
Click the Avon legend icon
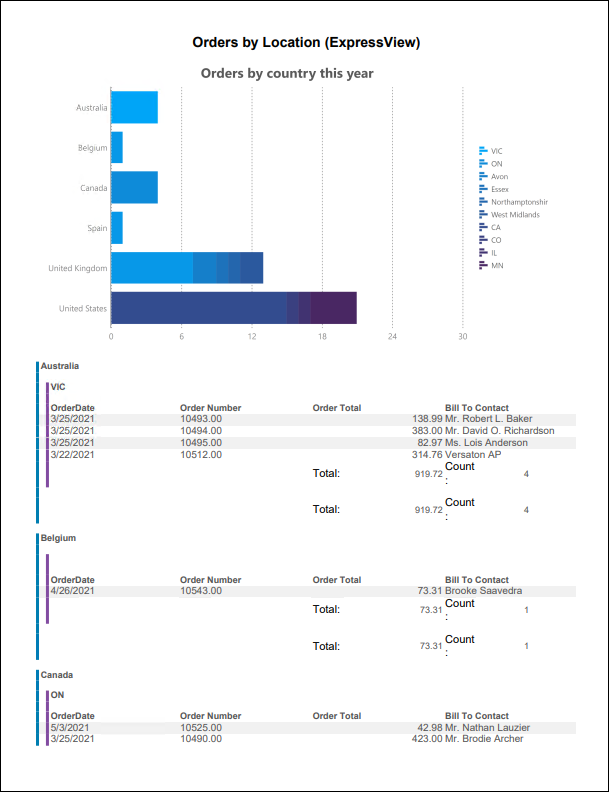(x=483, y=176)
